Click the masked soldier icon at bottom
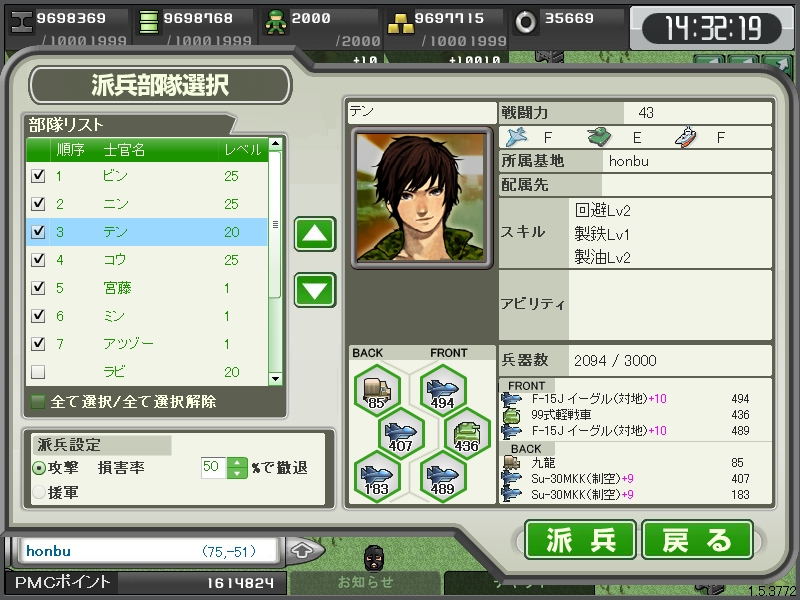Viewport: 800px width, 600px height. (x=374, y=558)
